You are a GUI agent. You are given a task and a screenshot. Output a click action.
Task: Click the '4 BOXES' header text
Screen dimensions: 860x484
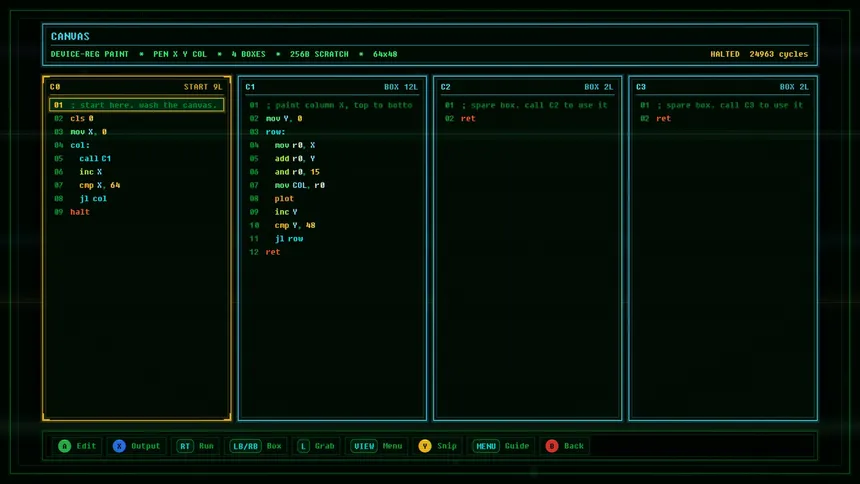(x=248, y=54)
